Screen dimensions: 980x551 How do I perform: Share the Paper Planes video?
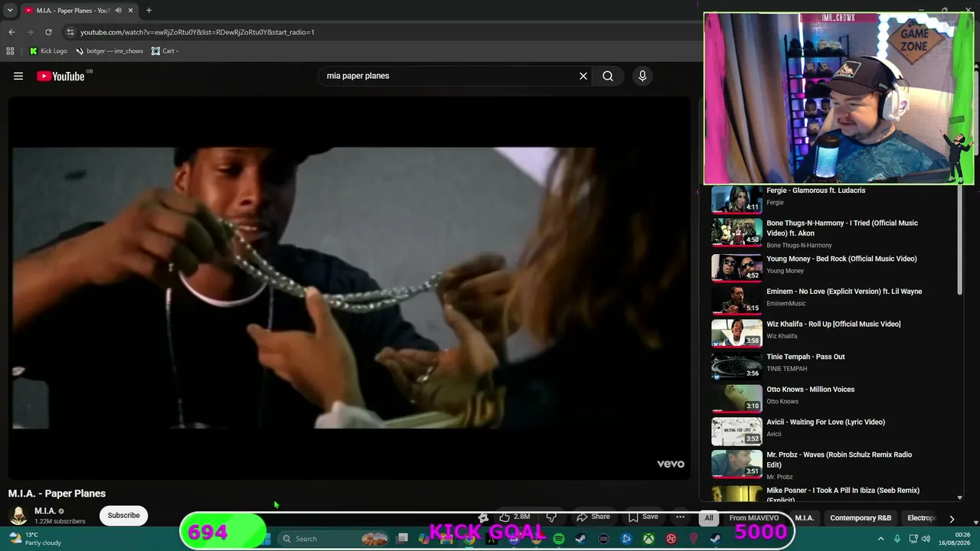click(x=593, y=517)
